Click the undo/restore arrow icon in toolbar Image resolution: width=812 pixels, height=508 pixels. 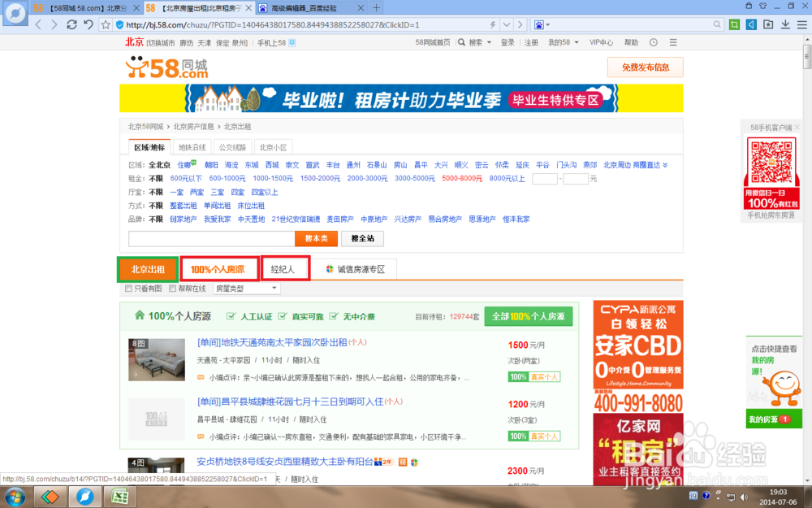[x=89, y=24]
